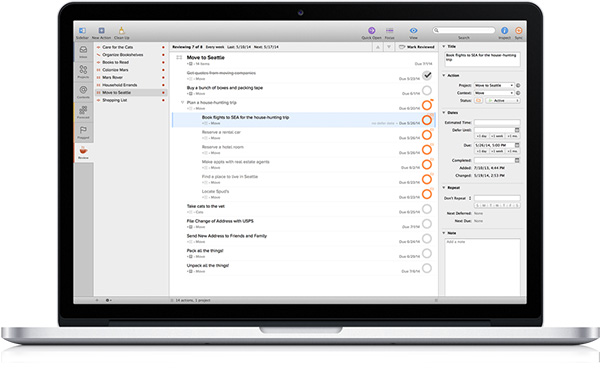600x369 pixels.
Task: Toggle the orange flag status button
Action: click(478, 101)
